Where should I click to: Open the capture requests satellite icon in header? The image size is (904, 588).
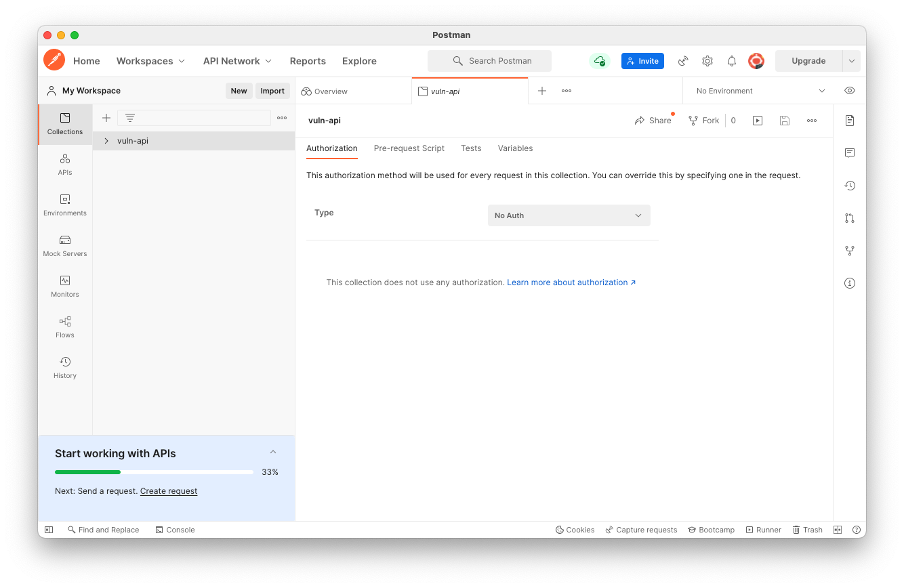tap(683, 61)
